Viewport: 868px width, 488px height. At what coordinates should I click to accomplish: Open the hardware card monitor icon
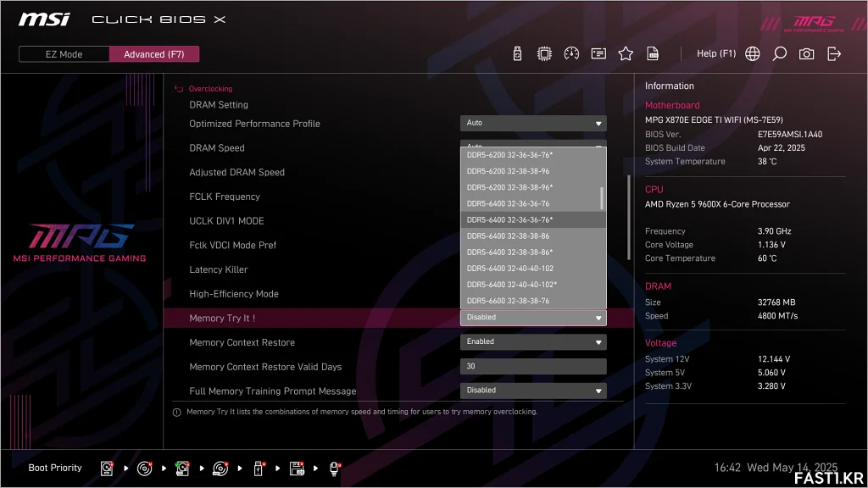click(598, 53)
